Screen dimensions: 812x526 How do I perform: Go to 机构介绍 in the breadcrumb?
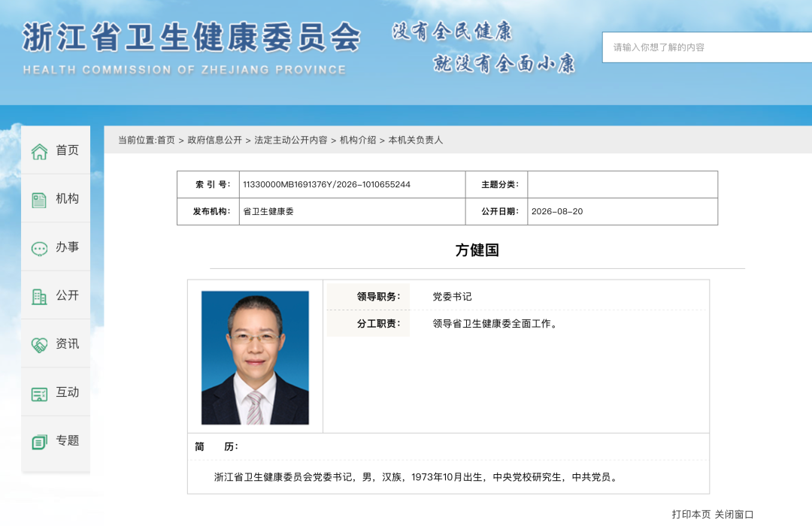(358, 141)
